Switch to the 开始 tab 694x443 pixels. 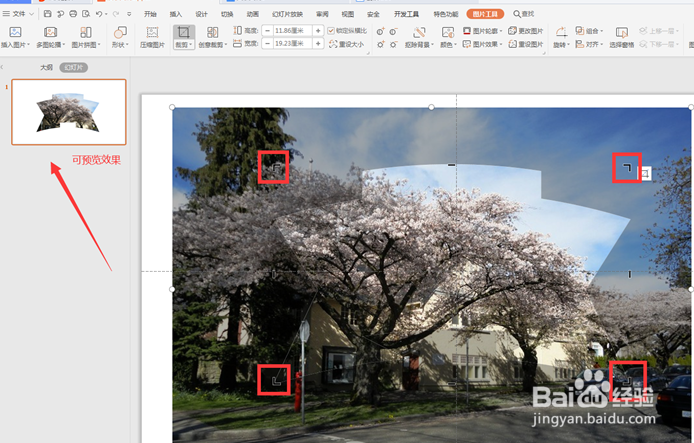150,14
